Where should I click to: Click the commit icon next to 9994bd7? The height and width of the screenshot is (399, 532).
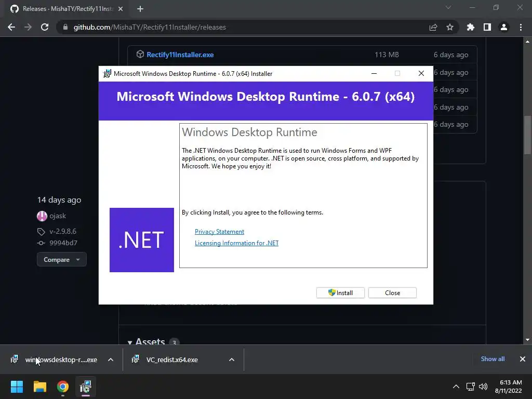(41, 243)
